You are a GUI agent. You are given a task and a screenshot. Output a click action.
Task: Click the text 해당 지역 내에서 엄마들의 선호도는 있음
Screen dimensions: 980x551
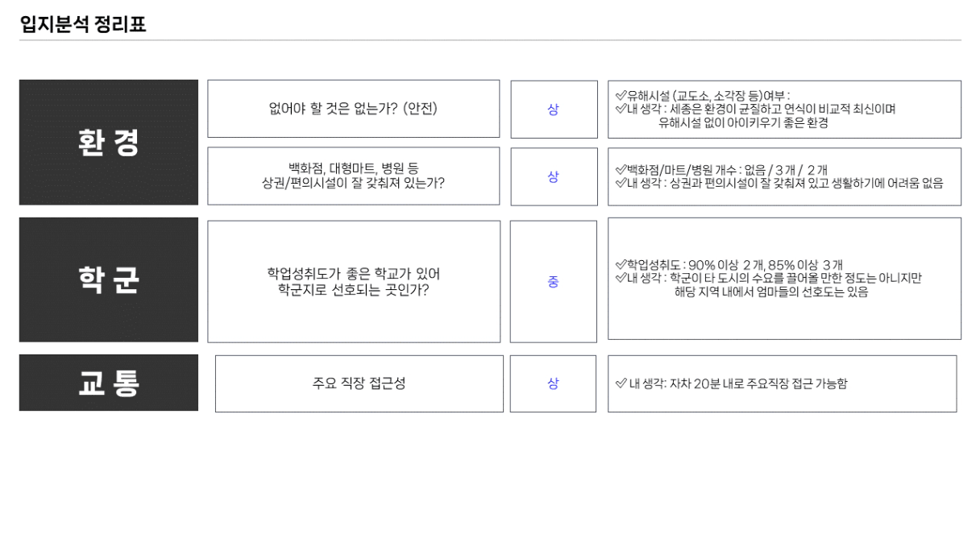click(771, 292)
